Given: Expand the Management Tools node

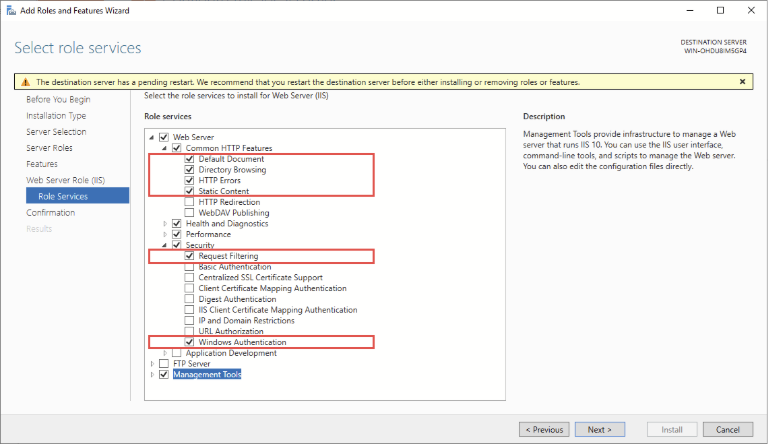Looking at the screenshot, I should click(152, 374).
